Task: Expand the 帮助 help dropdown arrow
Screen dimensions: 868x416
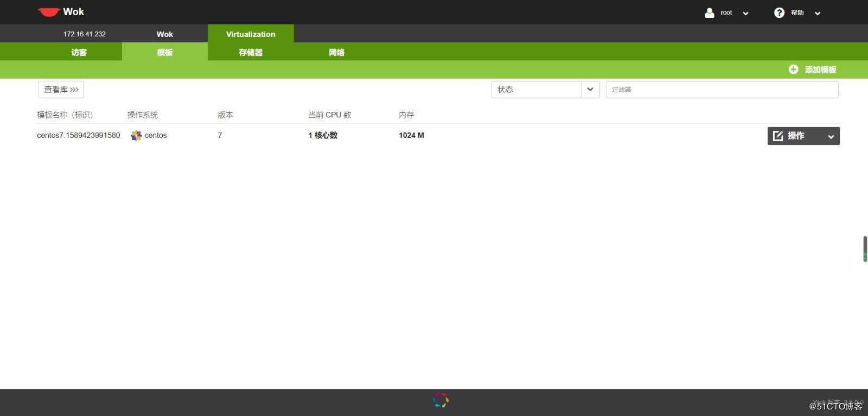Action: [x=818, y=13]
